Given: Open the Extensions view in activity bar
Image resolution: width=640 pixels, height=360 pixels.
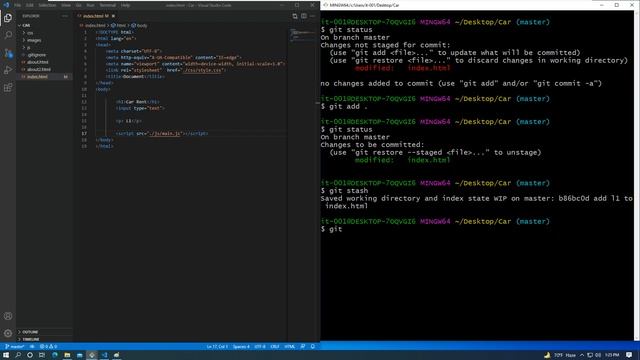Looking at the screenshot, I should coord(8,88).
